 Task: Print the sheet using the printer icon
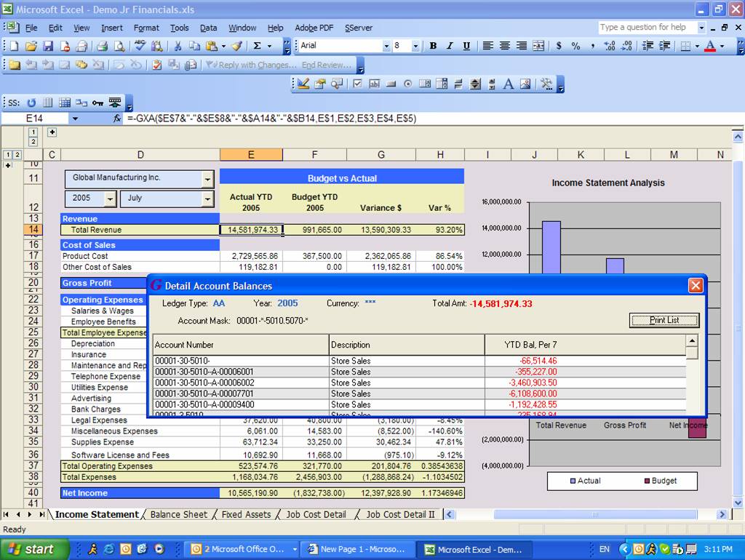click(102, 46)
